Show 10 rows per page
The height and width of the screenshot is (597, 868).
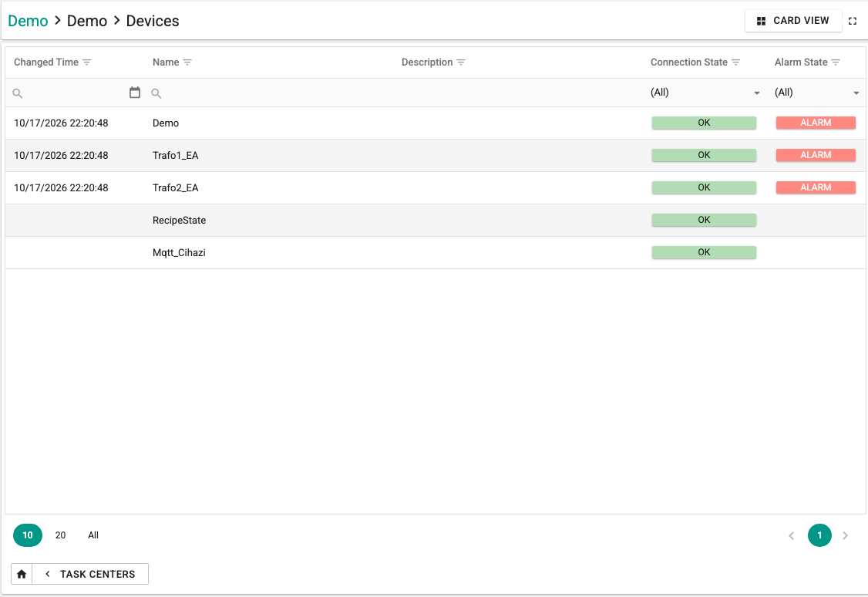coord(28,535)
